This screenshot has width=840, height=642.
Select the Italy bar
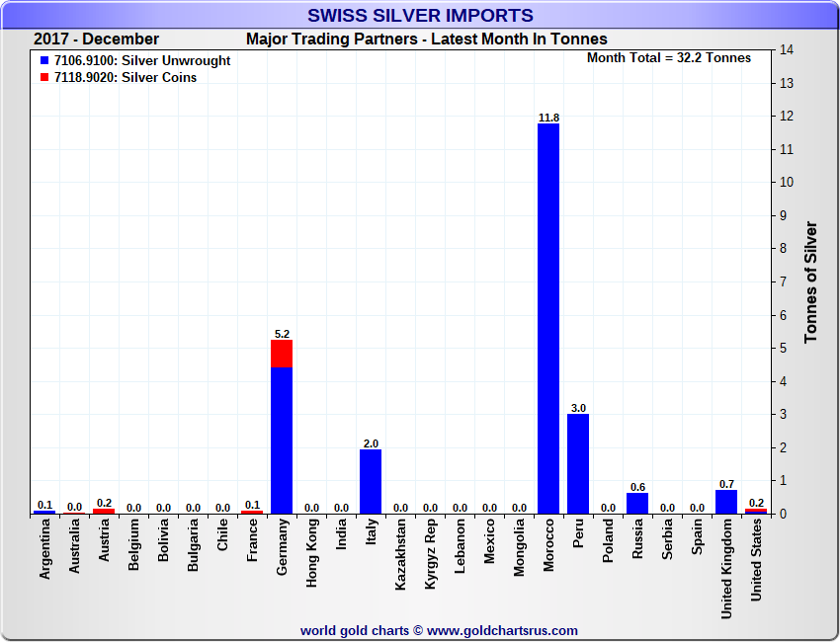click(371, 481)
